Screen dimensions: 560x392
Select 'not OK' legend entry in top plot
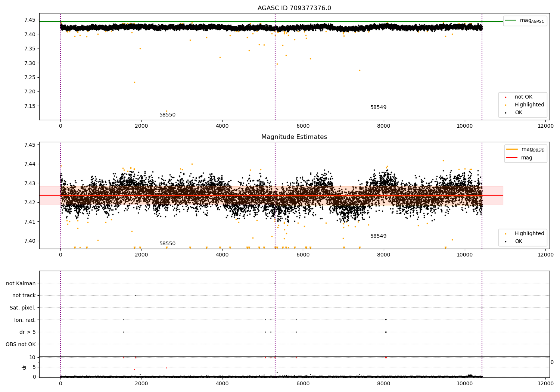(523, 97)
